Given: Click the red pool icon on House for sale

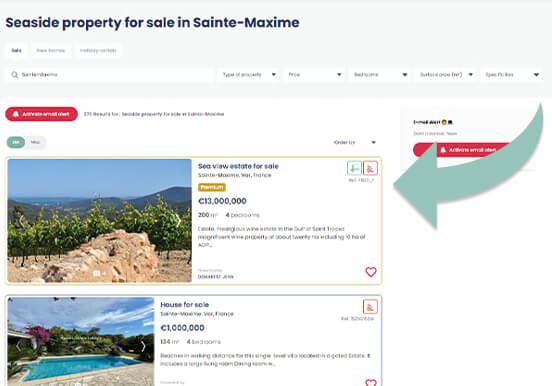Looking at the screenshot, I should pyautogui.click(x=370, y=306).
